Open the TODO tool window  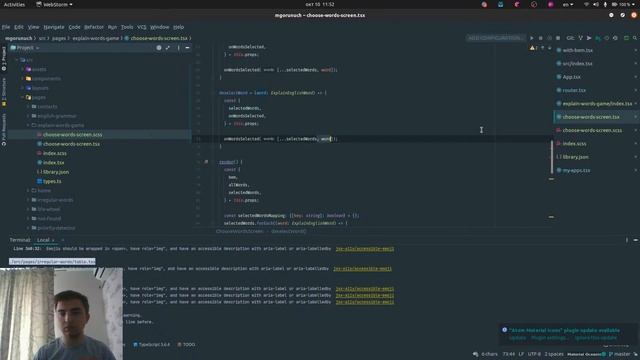pyautogui.click(x=186, y=344)
